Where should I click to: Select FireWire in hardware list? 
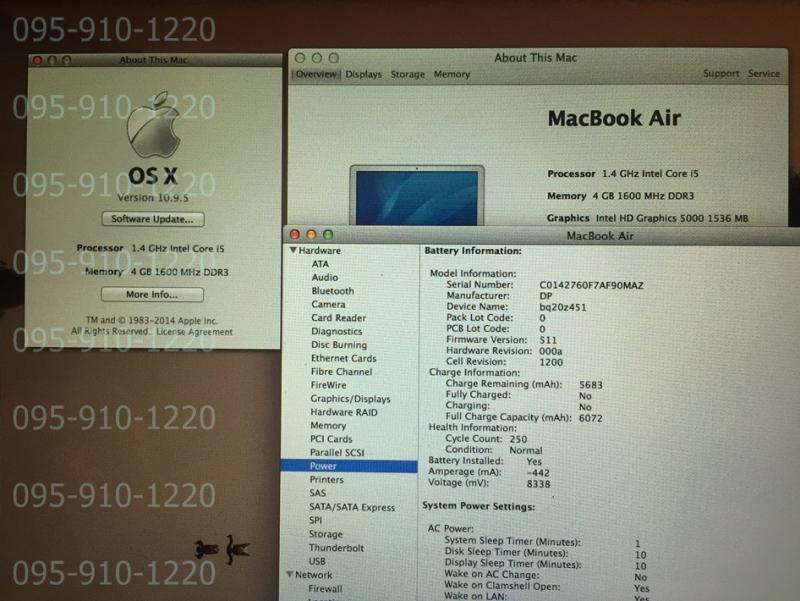[x=328, y=385]
